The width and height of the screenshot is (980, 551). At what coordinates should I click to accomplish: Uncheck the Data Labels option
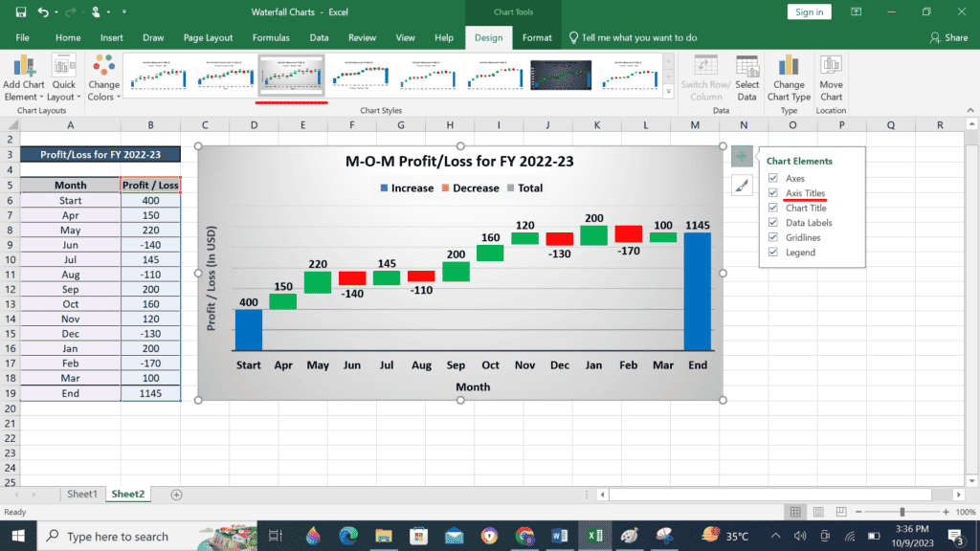pos(772,222)
